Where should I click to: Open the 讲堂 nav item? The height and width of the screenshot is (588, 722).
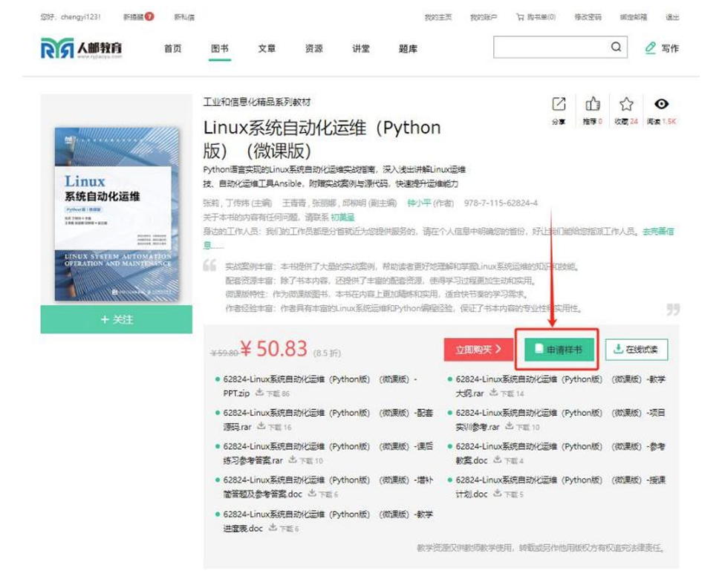coord(360,48)
